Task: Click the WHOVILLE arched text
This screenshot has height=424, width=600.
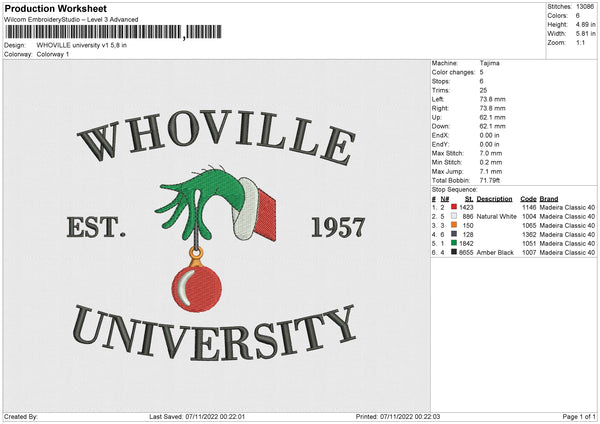Action: 214,133
